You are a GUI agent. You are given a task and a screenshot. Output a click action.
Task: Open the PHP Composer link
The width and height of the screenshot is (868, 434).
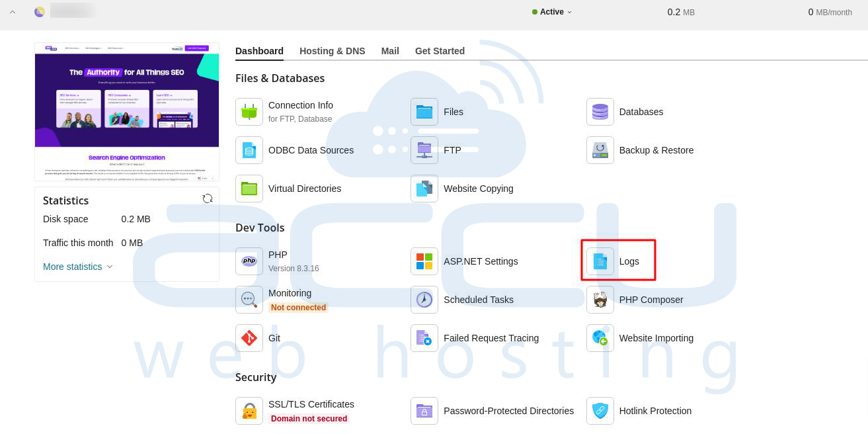pyautogui.click(x=651, y=300)
